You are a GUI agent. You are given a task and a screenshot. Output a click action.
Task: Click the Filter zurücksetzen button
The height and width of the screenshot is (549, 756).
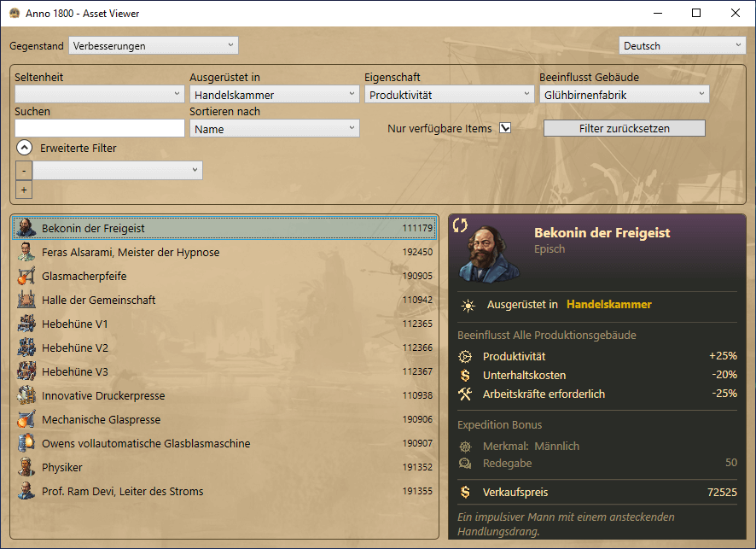[625, 128]
